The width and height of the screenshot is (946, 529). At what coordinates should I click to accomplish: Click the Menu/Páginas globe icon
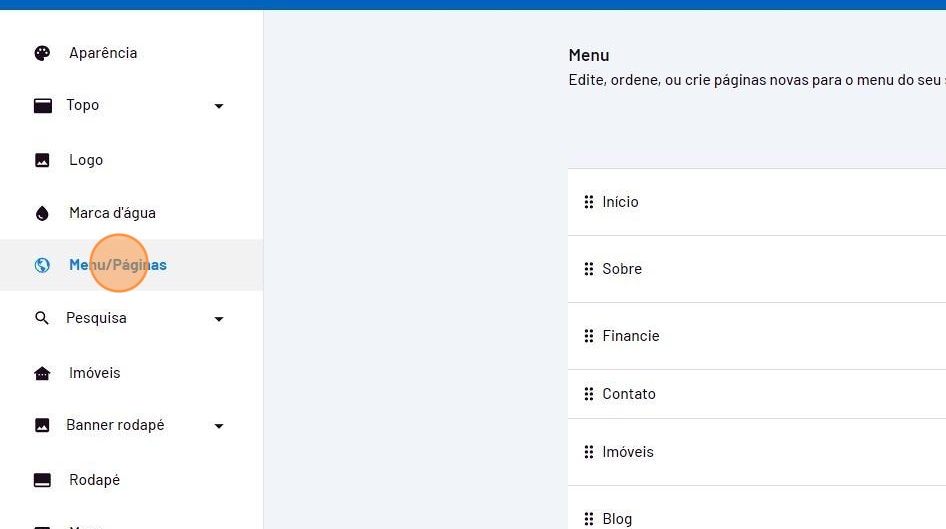tap(42, 265)
